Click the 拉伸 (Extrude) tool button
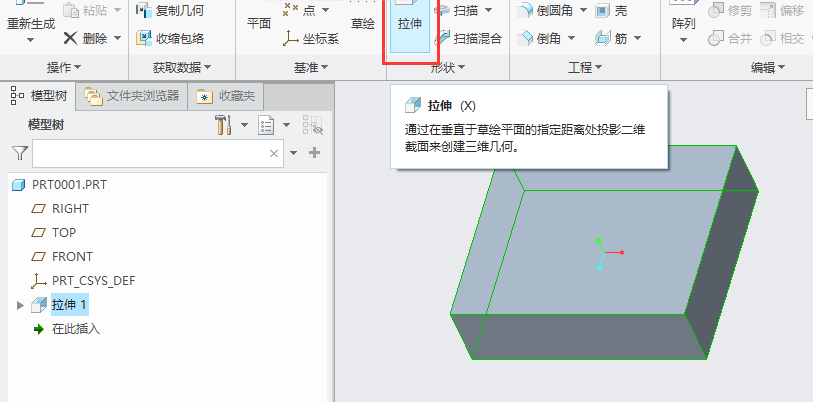Screen dimensions: 813x402 pos(410,26)
